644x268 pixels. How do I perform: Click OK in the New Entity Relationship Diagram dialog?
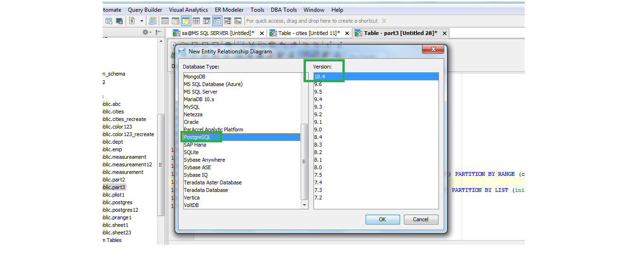(x=383, y=219)
